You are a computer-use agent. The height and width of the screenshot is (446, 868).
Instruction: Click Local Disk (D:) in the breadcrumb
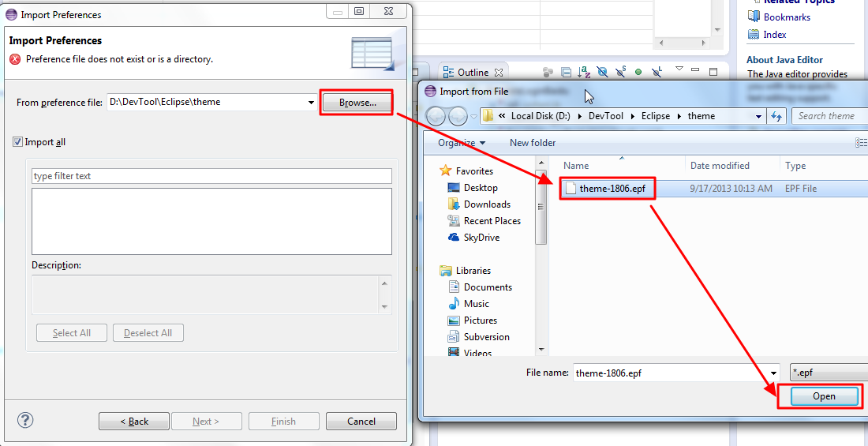coord(542,116)
